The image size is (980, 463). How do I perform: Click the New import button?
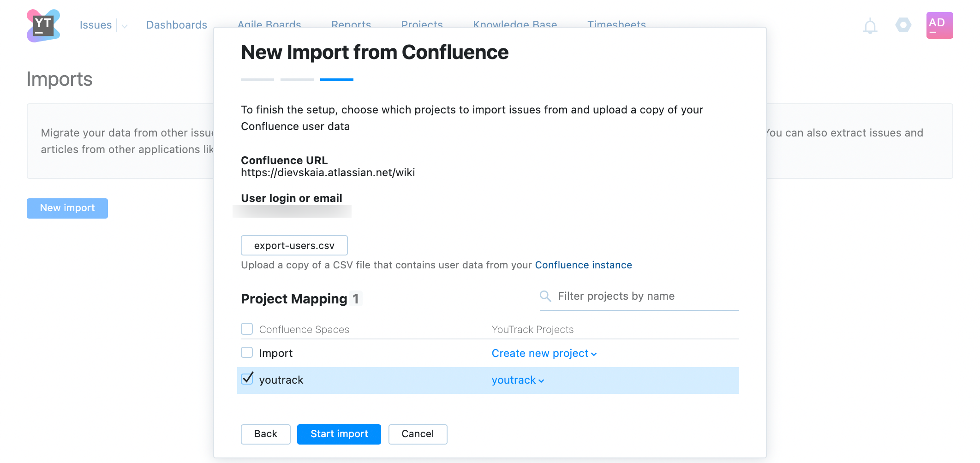coord(67,208)
